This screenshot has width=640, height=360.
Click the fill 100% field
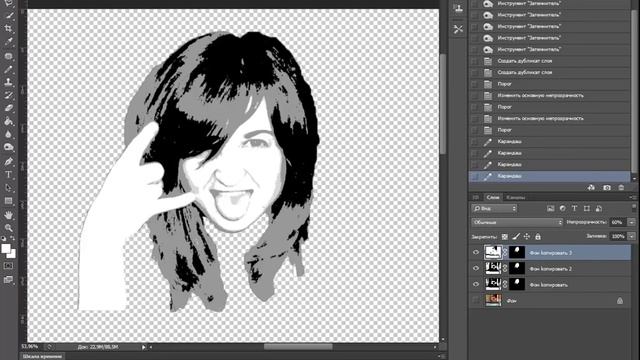618,236
